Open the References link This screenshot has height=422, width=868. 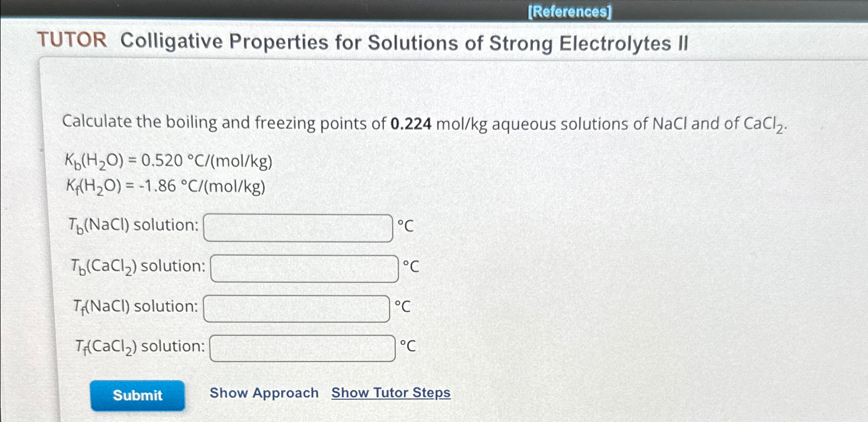(x=571, y=11)
